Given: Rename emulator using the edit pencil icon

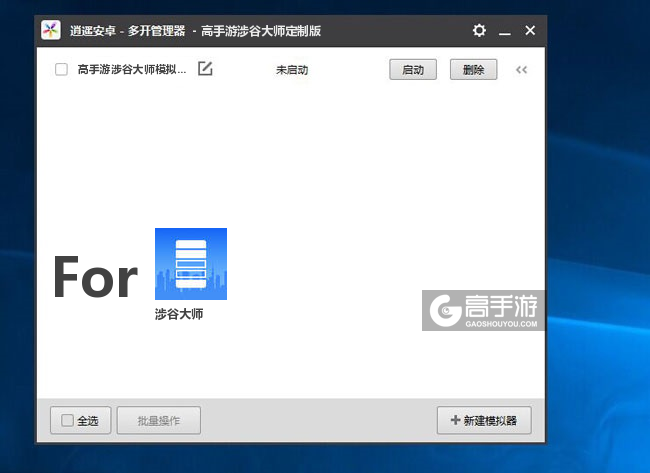Looking at the screenshot, I should (205, 69).
